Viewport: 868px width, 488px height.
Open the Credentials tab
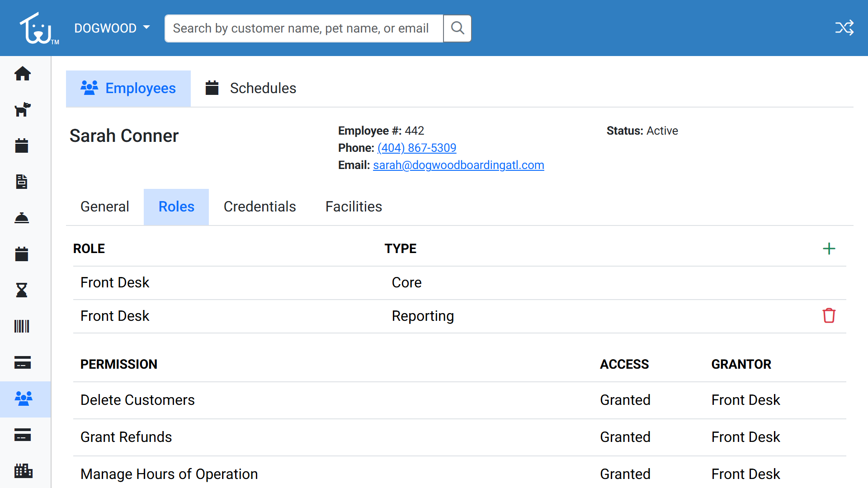(259, 206)
